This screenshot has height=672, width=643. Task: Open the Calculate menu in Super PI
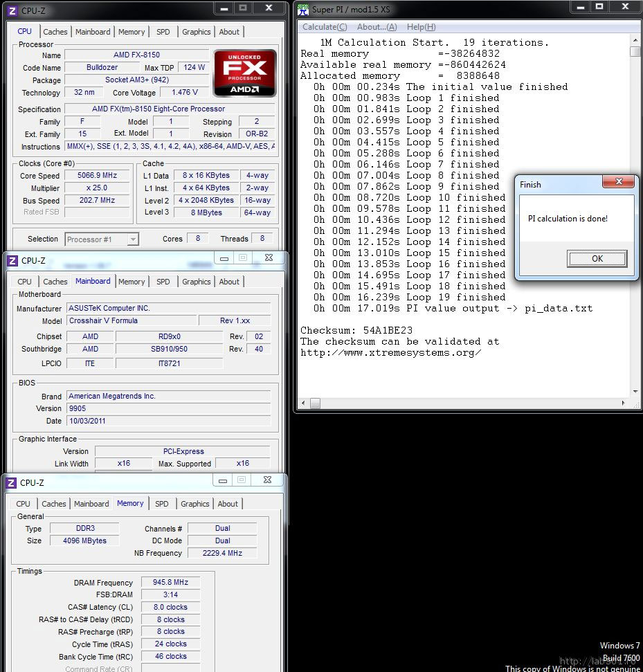[x=325, y=27]
